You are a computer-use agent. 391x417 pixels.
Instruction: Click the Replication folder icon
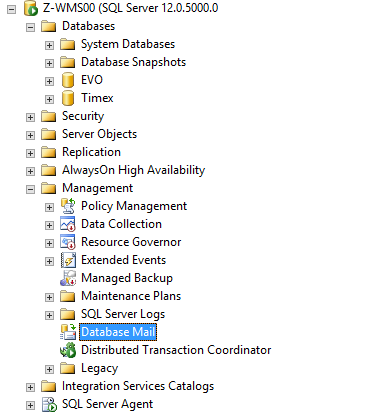(x=49, y=152)
